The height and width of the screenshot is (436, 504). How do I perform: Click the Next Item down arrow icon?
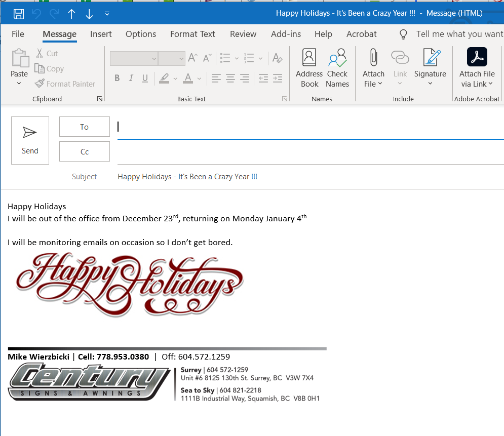89,14
